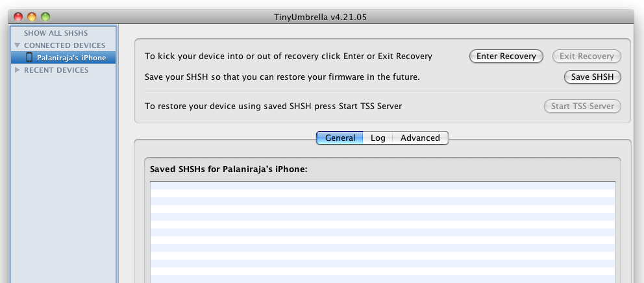Switch to the Advanced tab

point(420,138)
